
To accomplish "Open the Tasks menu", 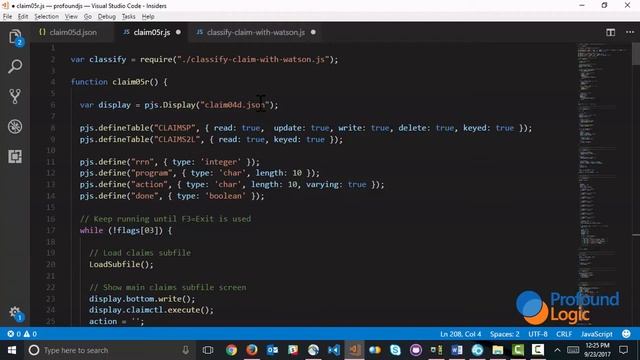I will 129,17.
